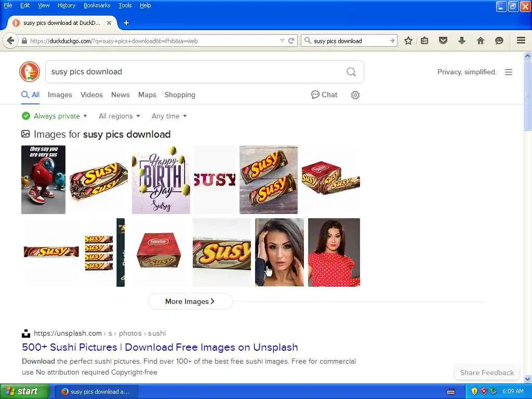Open the URL history dropdown arrow
The height and width of the screenshot is (399, 532).
tap(282, 41)
